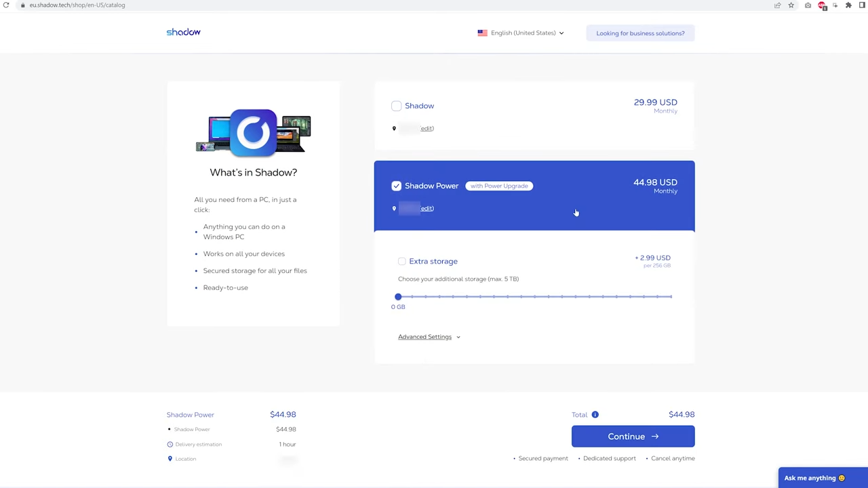Expand Advanced Settings

(429, 337)
